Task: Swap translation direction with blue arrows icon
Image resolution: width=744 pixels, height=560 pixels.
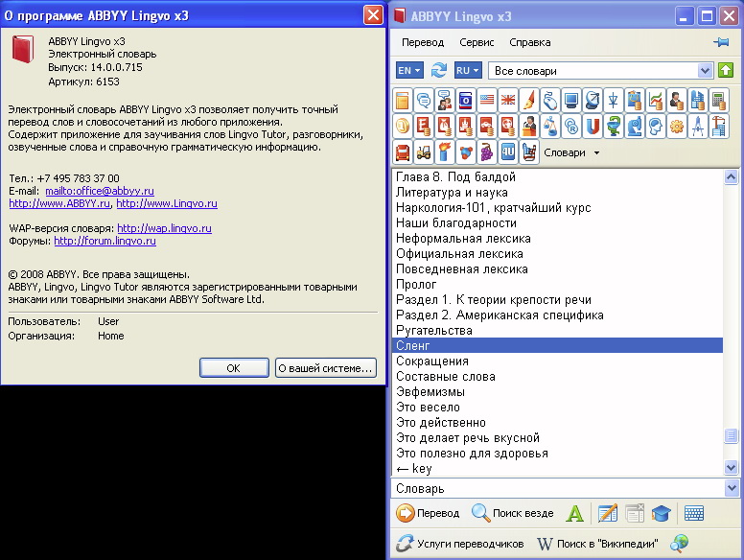Action: click(x=439, y=70)
